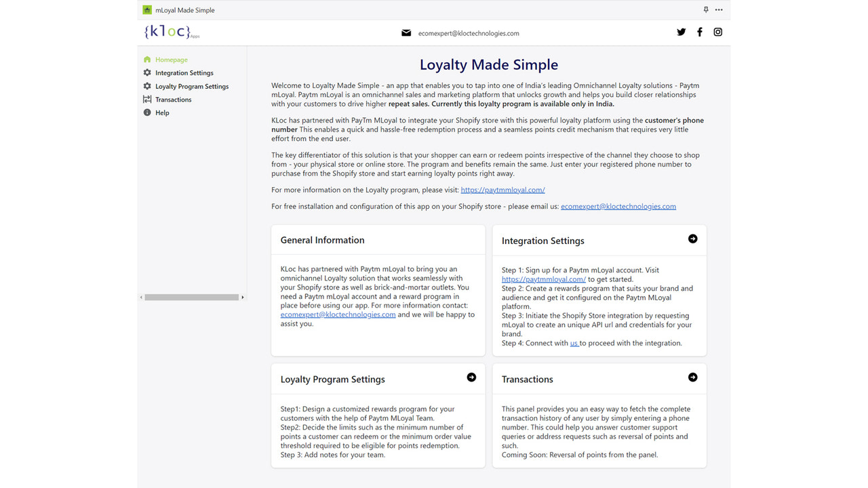Image resolution: width=868 pixels, height=488 pixels.
Task: Open the Twitter profile icon
Action: tap(681, 31)
